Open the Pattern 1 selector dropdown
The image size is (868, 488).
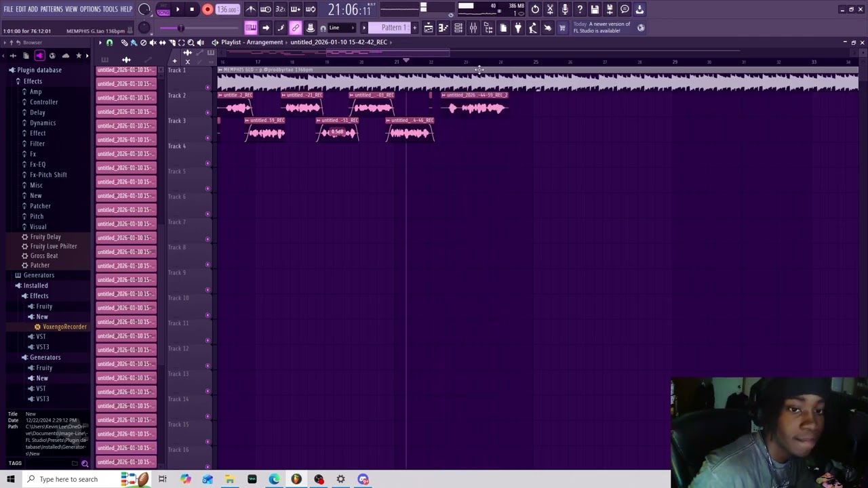tap(393, 28)
